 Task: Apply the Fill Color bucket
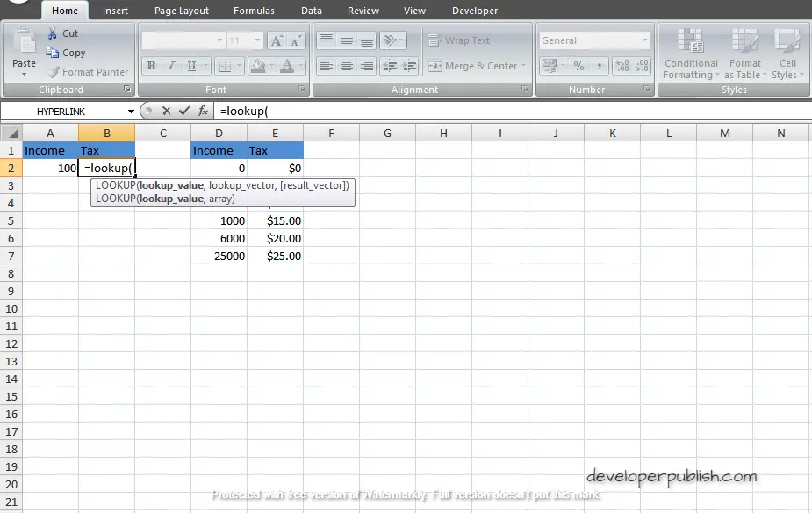pyautogui.click(x=258, y=66)
